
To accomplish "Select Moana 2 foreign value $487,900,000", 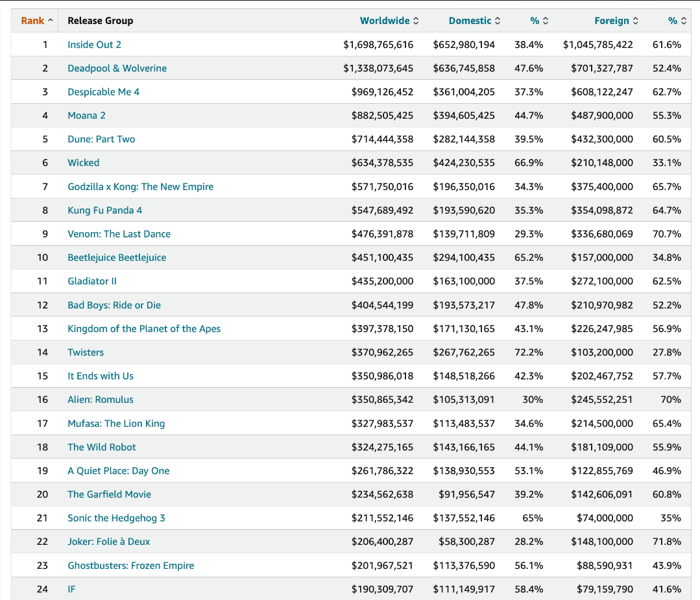I will coord(602,115).
